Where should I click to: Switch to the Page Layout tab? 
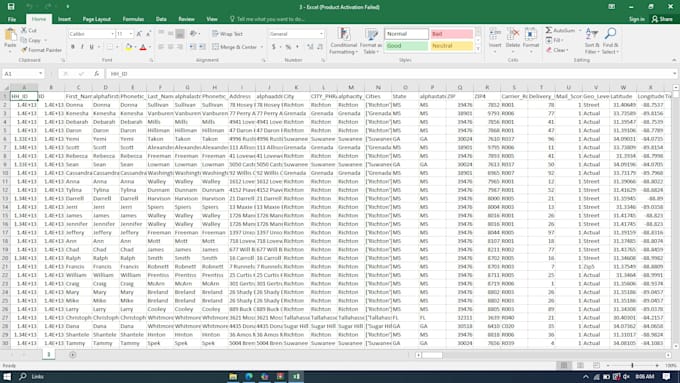tap(97, 19)
